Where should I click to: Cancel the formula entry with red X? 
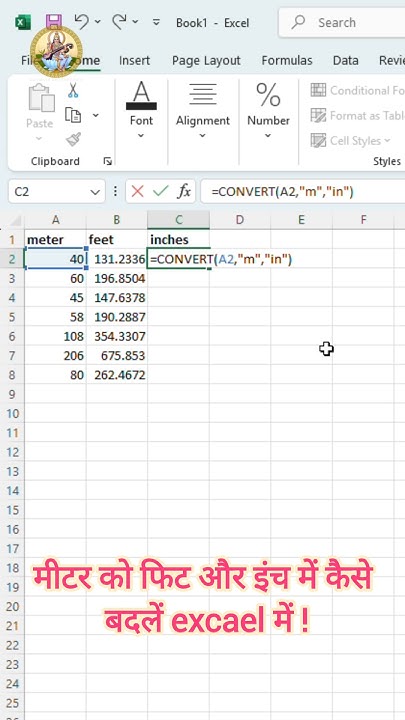pos(137,191)
